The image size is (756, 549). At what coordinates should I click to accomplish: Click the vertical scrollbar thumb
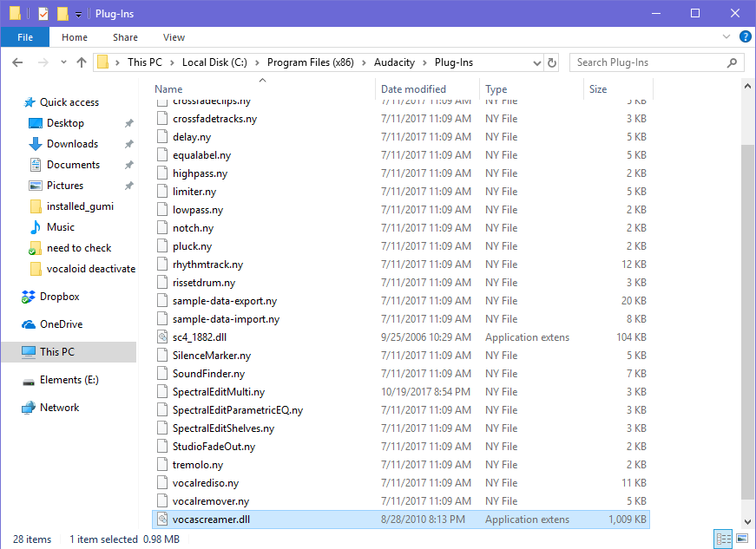[x=748, y=321]
